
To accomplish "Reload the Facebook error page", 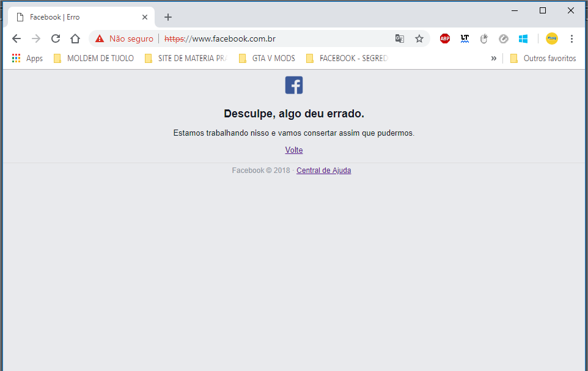I will [x=56, y=39].
